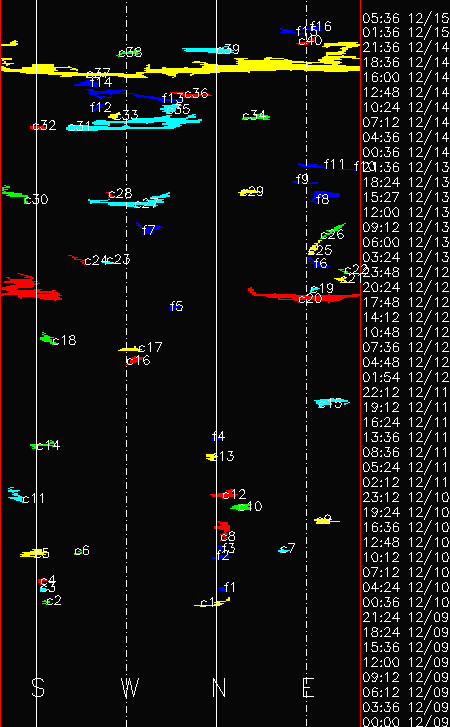Click the yellow c17 event marker

point(130,349)
